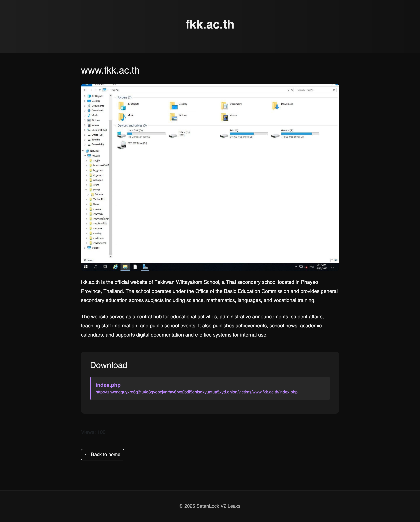The image size is (420, 522).
Task: Click navigation pane scroll up arrow
Action: pyautogui.click(x=111, y=96)
